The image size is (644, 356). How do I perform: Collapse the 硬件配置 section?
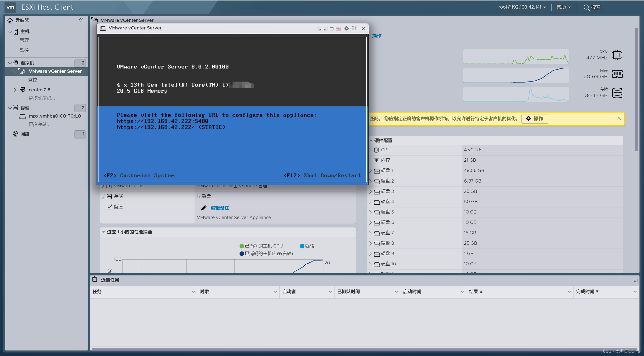[x=371, y=140]
